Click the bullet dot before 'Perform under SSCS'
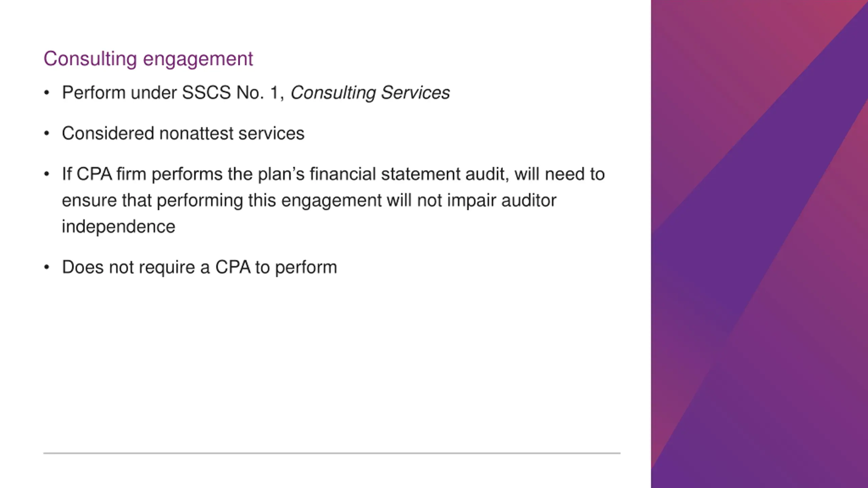The width and height of the screenshot is (868, 488). (47, 93)
